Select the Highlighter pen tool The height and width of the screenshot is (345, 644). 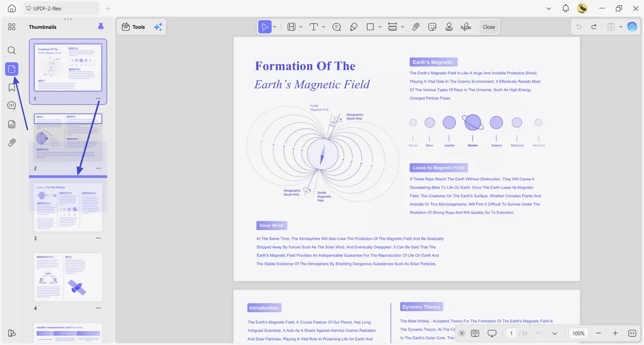354,27
